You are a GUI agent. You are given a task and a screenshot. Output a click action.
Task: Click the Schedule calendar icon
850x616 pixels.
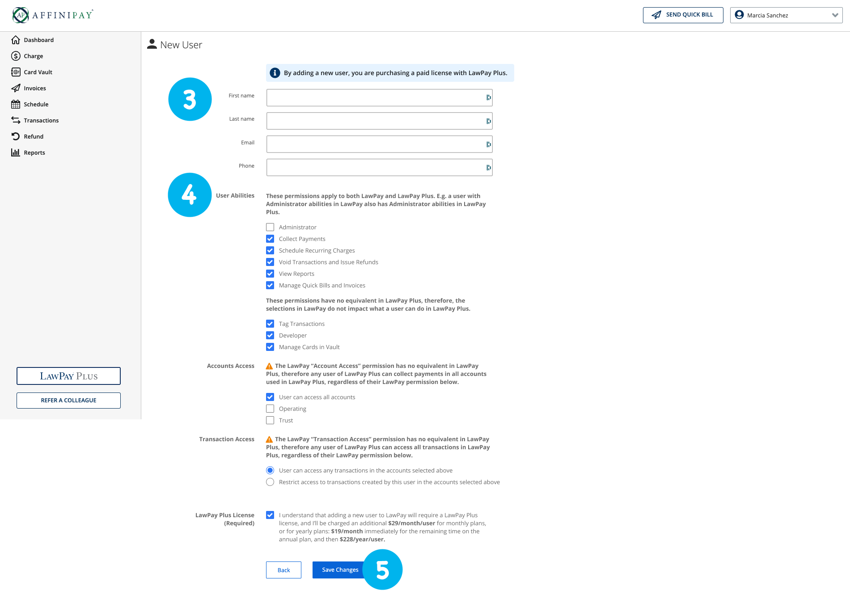(x=16, y=104)
